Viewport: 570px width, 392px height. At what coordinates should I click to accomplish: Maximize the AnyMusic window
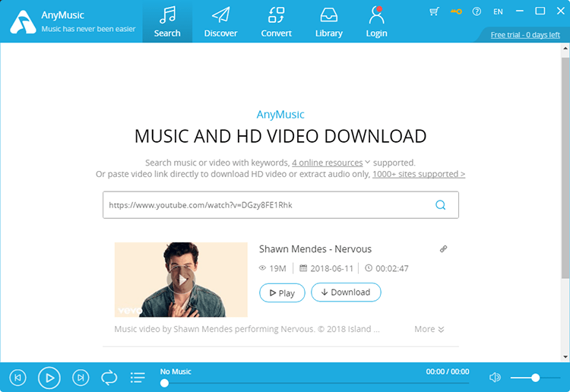[x=540, y=11]
